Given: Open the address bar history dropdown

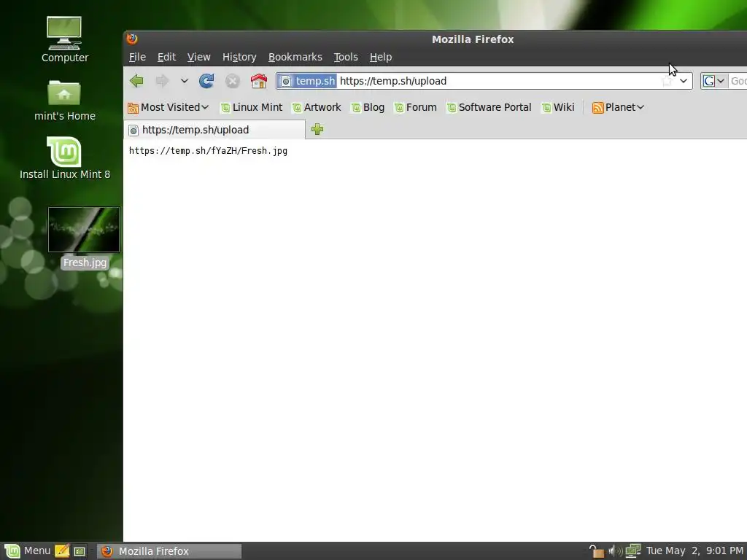Looking at the screenshot, I should 683,81.
